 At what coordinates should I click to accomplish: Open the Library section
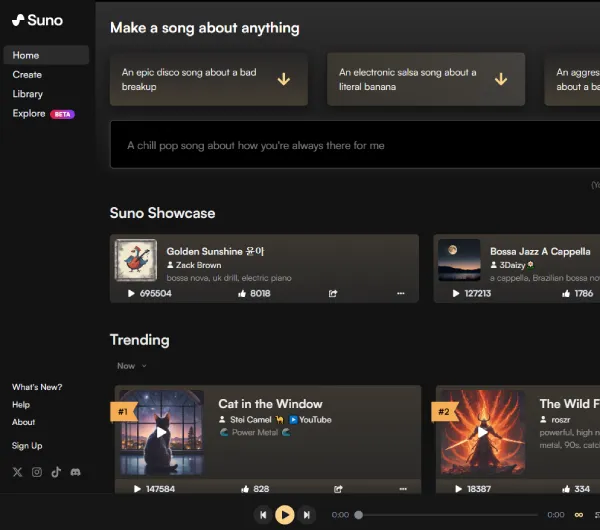click(28, 94)
